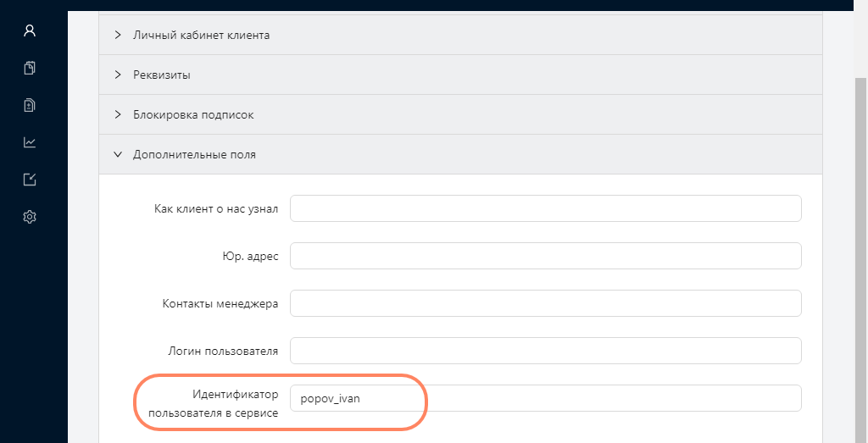Open the edit note icon in sidebar

30,180
